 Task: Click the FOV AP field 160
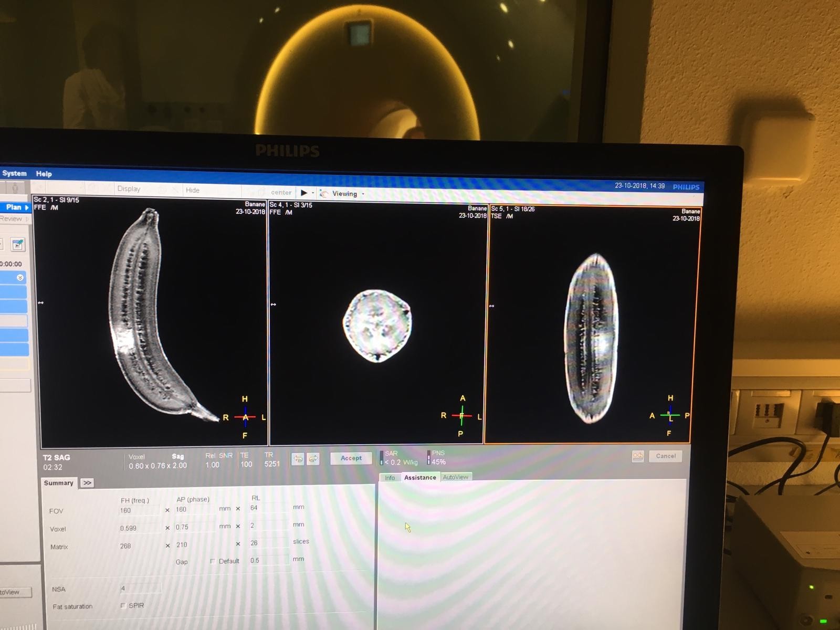click(x=195, y=509)
